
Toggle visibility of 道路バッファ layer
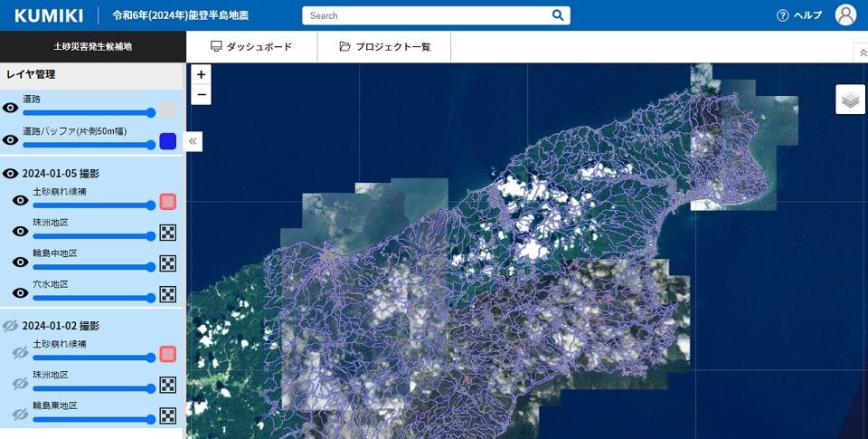point(11,140)
